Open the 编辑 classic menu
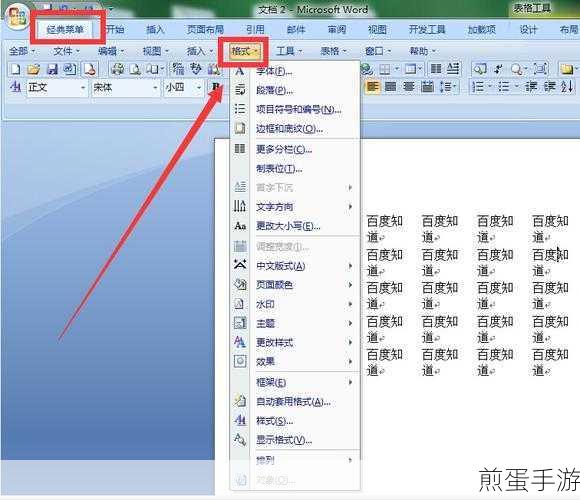 [111, 51]
